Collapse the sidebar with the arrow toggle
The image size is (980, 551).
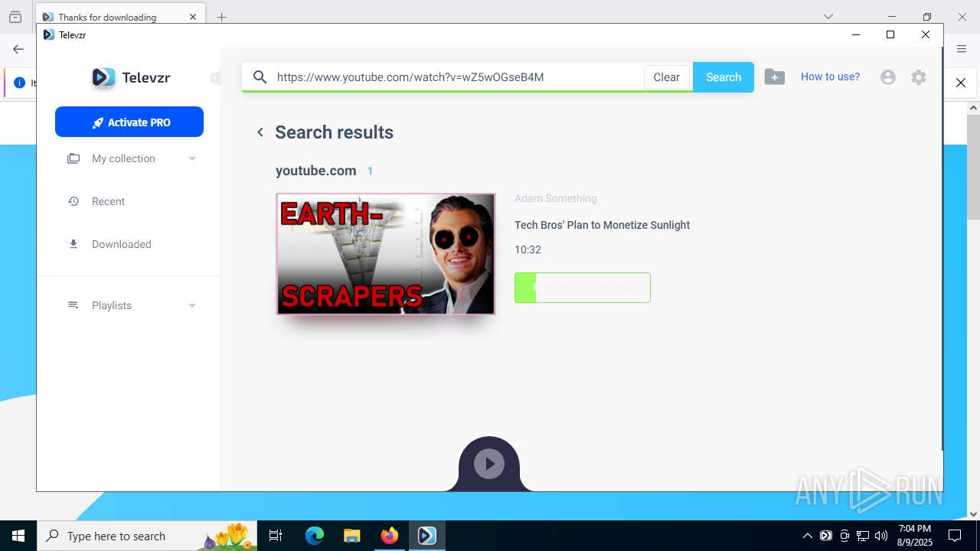pos(216,78)
